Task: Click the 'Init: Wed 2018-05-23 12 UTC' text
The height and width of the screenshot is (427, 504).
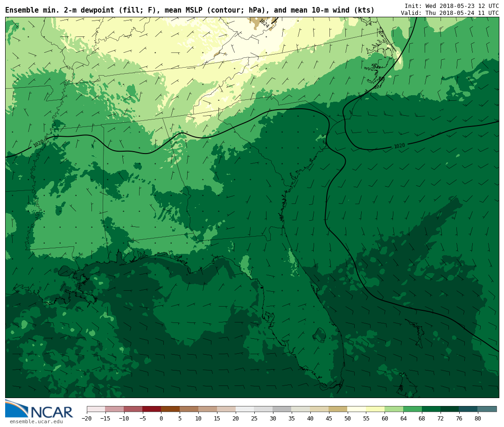Action: [x=452, y=6]
